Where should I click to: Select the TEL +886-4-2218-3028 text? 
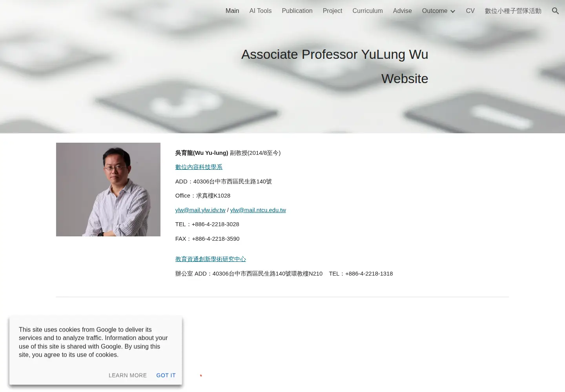207,224
